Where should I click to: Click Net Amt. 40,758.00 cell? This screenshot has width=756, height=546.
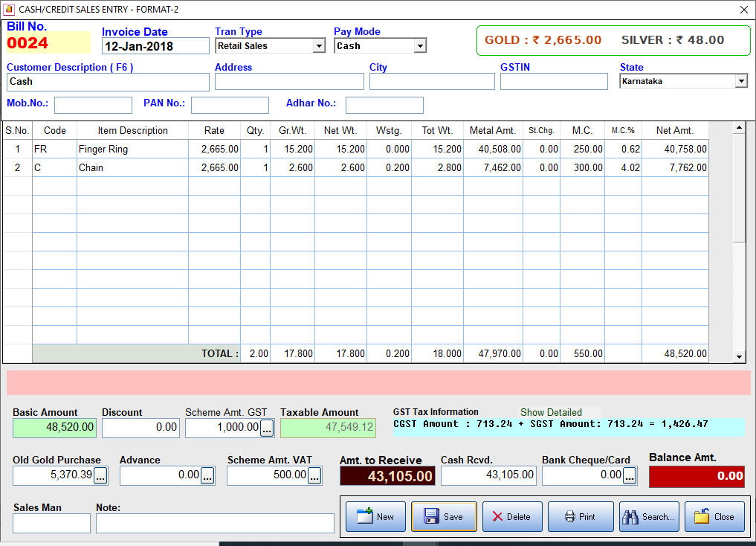click(675, 149)
